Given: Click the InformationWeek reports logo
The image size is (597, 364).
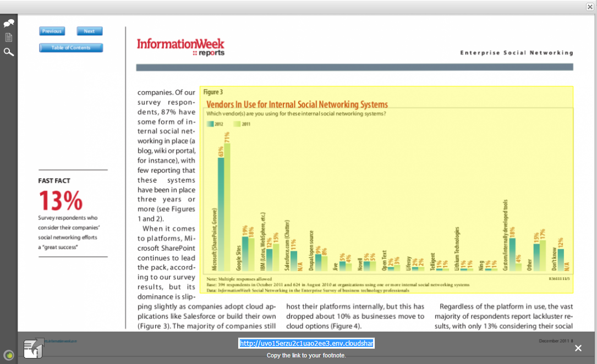Looking at the screenshot, I should point(180,47).
